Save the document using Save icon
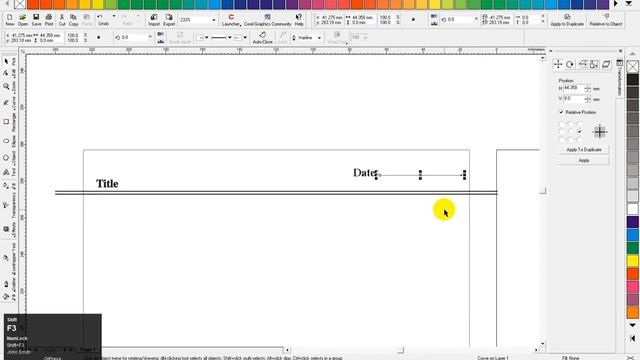Viewport: 640px width, 360px height. 36,20
